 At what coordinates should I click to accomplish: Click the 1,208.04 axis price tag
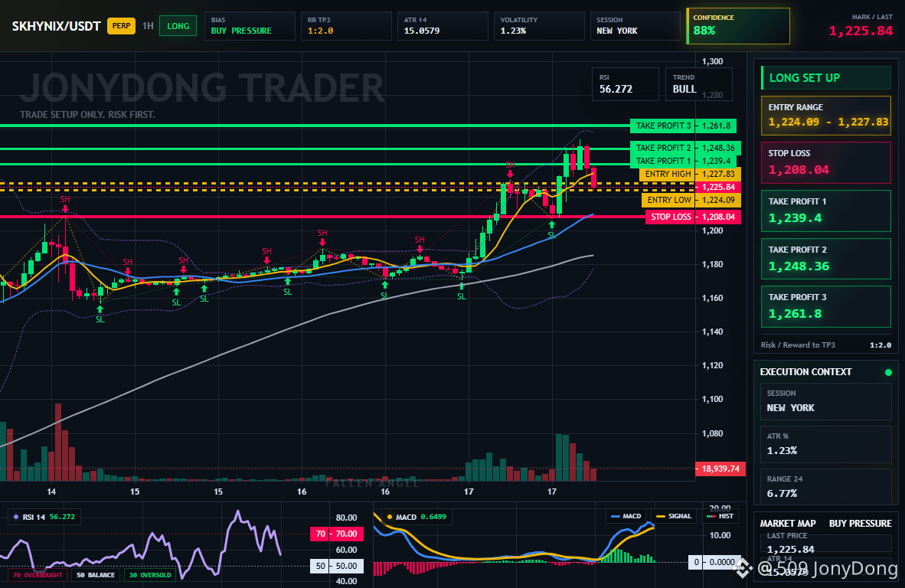718,217
